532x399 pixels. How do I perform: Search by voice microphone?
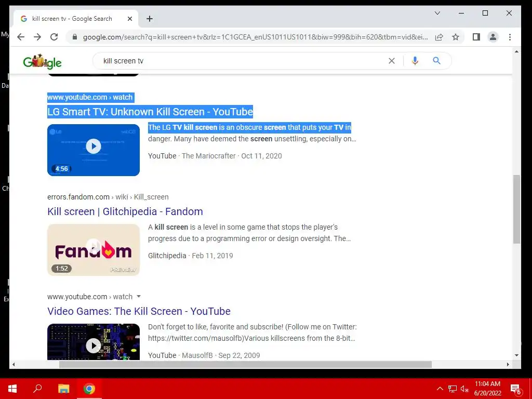[415, 61]
